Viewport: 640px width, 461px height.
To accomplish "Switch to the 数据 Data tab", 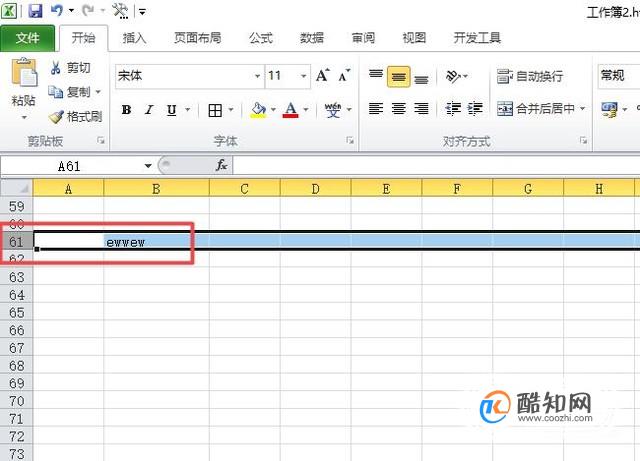I will pyautogui.click(x=312, y=38).
